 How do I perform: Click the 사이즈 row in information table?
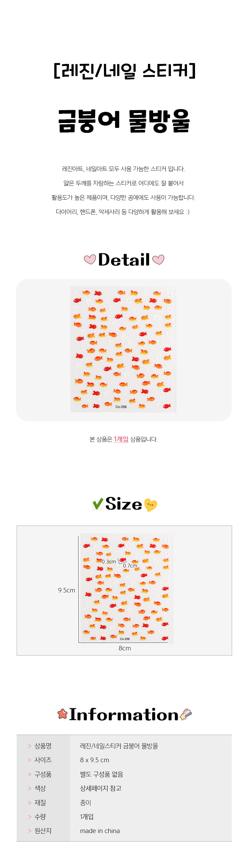[x=124, y=760]
